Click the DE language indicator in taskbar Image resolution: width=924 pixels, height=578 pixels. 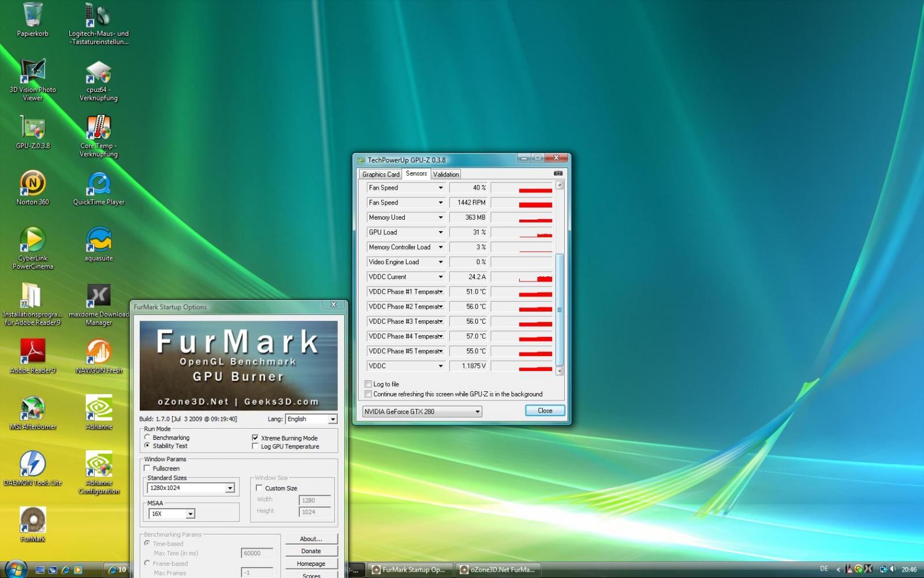pos(824,569)
